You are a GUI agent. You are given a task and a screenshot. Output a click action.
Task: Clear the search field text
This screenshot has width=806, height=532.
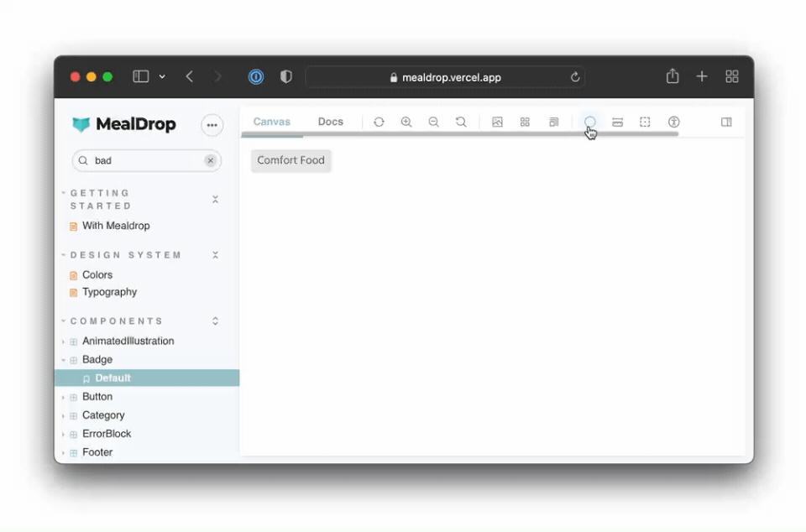[210, 161]
